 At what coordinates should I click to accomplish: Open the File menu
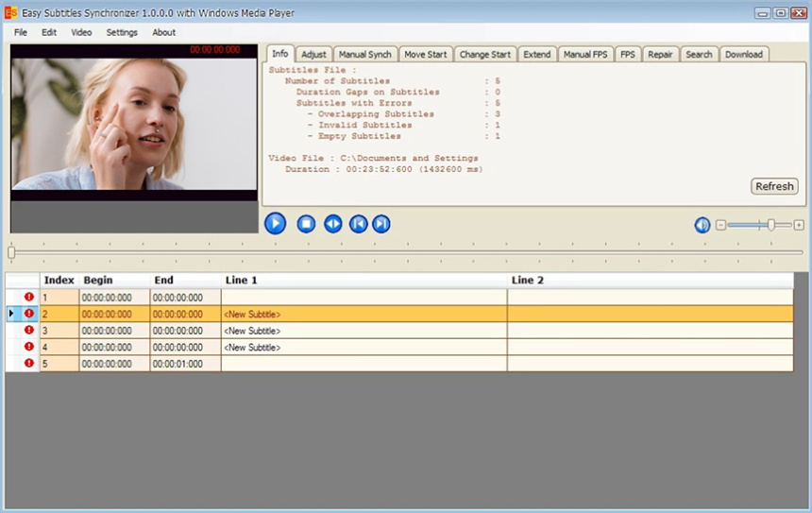click(21, 32)
